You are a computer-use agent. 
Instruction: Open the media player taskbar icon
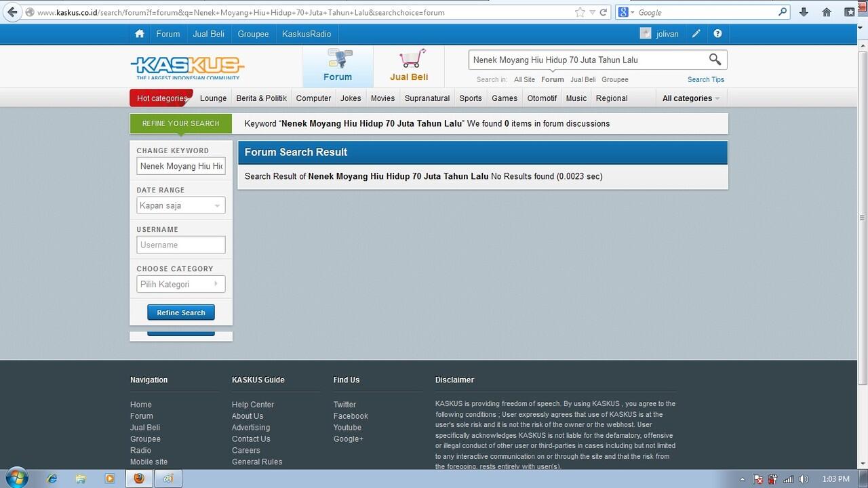tap(109, 479)
